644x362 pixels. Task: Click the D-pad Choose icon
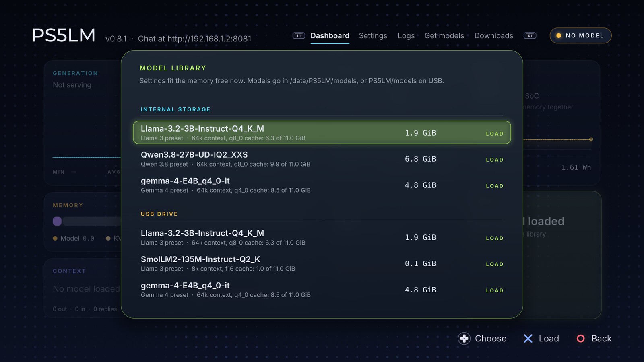464,339
